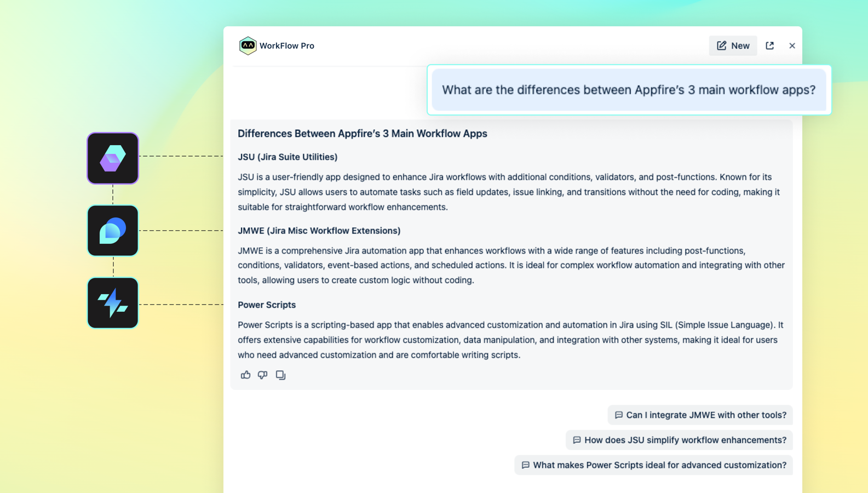Click the "WorkFlow Pro" title text

coord(287,45)
